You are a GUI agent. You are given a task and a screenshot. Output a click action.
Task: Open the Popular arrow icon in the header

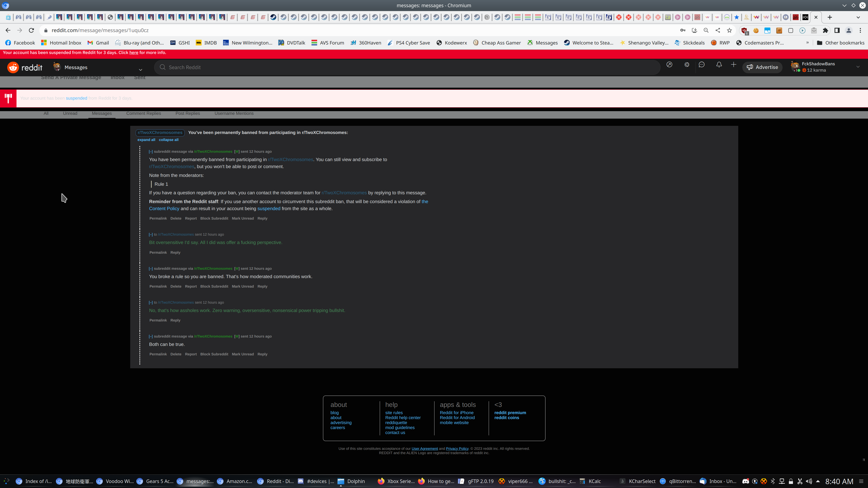point(669,65)
